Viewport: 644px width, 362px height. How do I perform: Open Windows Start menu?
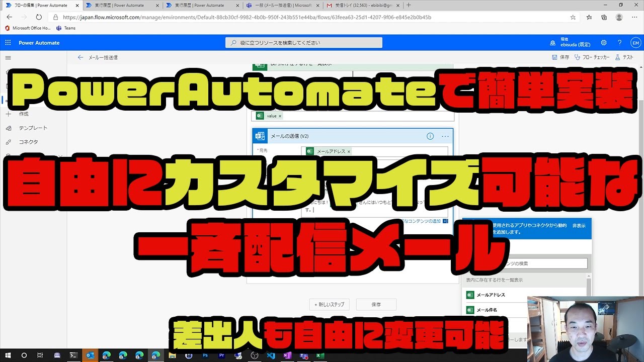8,355
